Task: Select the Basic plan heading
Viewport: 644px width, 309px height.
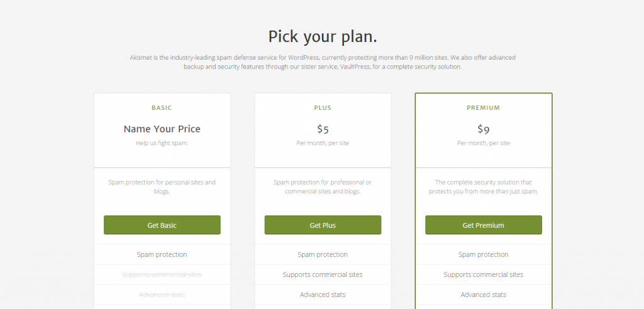Action: (x=162, y=108)
